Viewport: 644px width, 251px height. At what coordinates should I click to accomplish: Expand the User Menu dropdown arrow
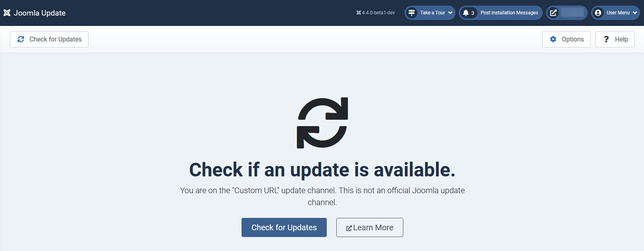(635, 13)
